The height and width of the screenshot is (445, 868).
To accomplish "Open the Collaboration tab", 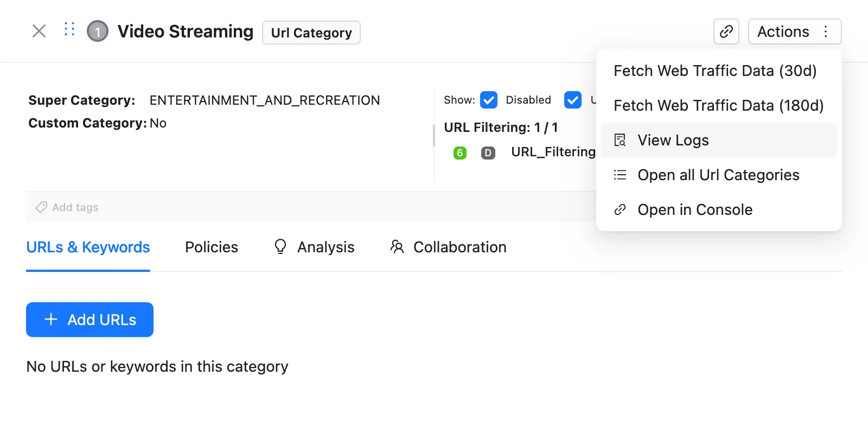I will [x=448, y=247].
